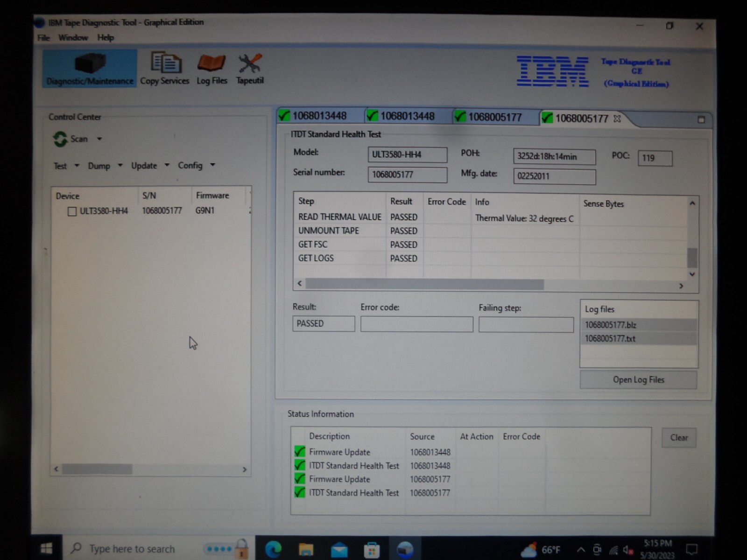This screenshot has width=747, height=560.
Task: Select the GET FSC step row
Action: 490,245
